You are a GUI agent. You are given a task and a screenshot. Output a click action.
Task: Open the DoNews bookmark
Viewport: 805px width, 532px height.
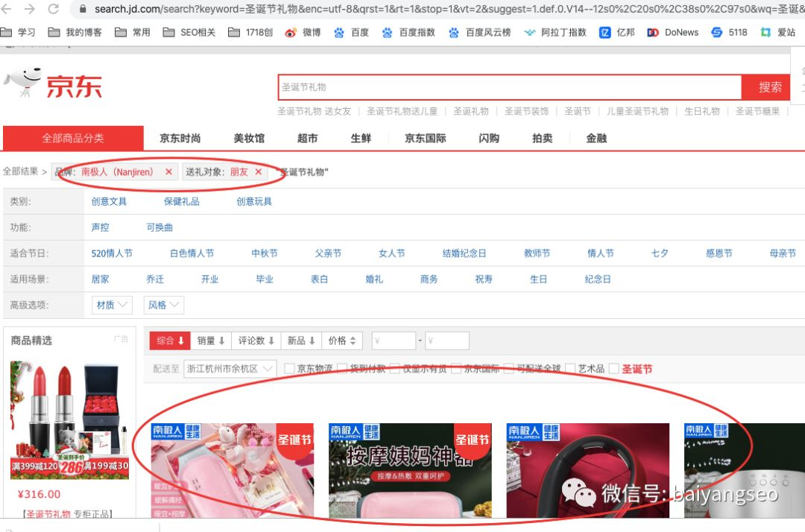[x=672, y=32]
